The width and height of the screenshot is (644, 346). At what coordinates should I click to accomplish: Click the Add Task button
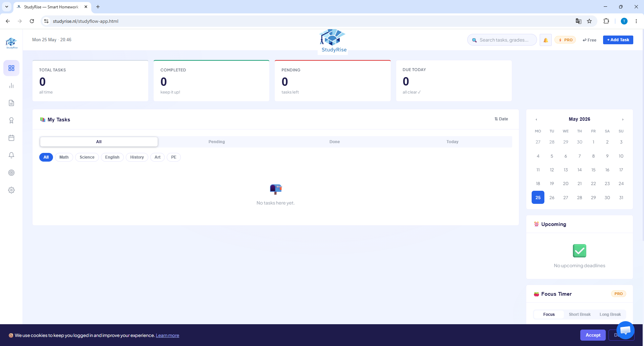coord(618,40)
